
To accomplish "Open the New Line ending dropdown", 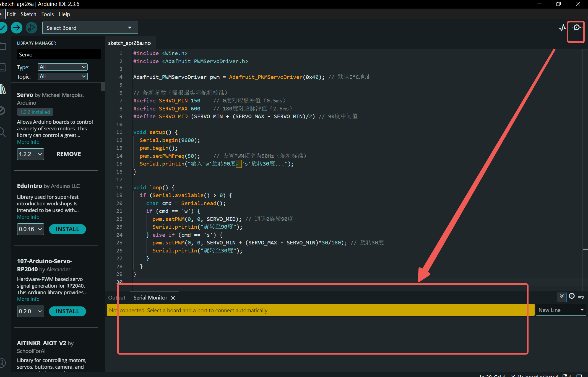I will click(x=561, y=310).
